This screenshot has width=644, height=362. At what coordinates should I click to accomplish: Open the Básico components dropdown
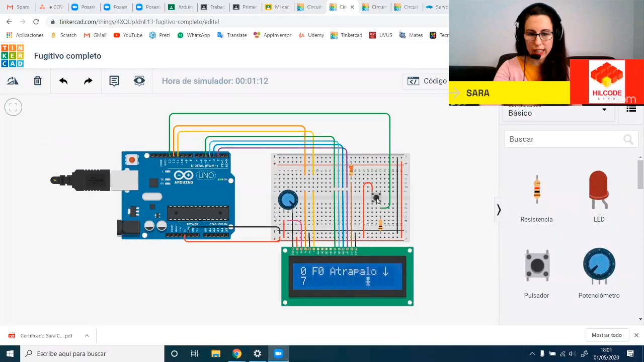click(x=557, y=113)
